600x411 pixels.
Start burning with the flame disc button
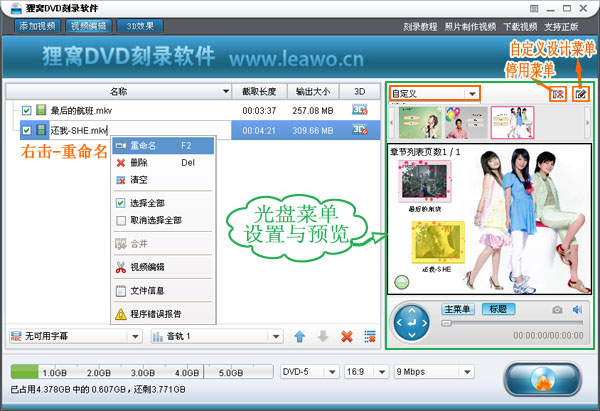[x=543, y=379]
